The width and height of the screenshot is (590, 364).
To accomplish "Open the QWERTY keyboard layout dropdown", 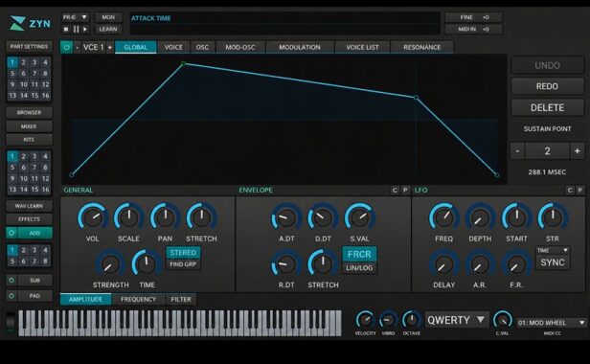I will [x=456, y=320].
